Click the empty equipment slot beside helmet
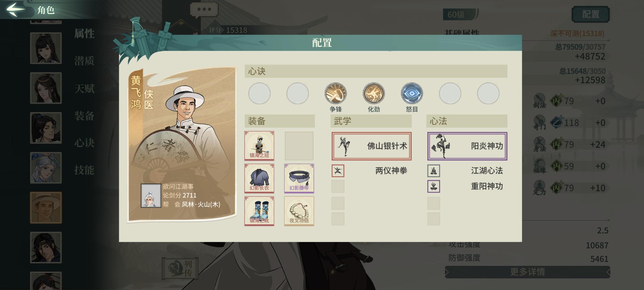 (299, 146)
